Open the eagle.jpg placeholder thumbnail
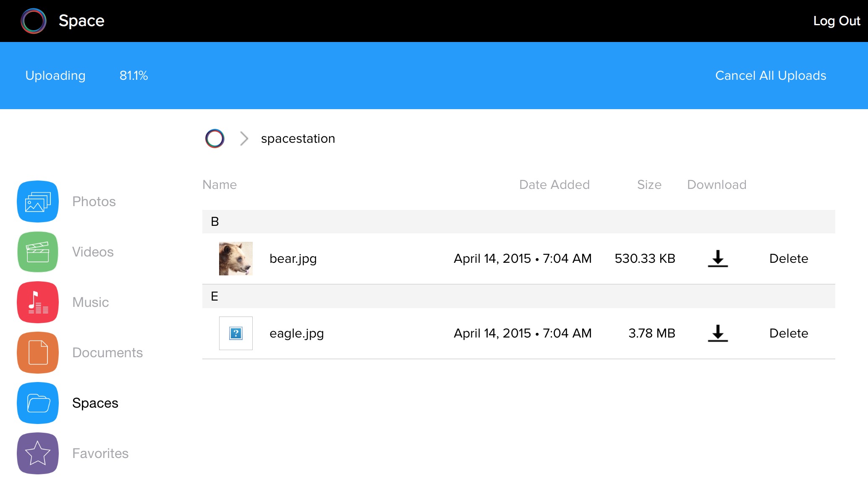The image size is (868, 492). [236, 333]
